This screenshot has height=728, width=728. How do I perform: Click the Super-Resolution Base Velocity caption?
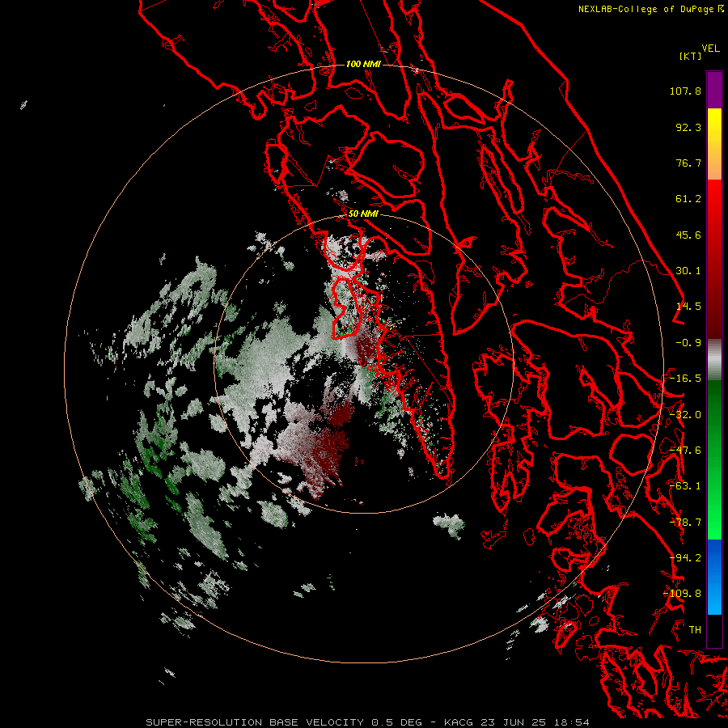coord(368,722)
